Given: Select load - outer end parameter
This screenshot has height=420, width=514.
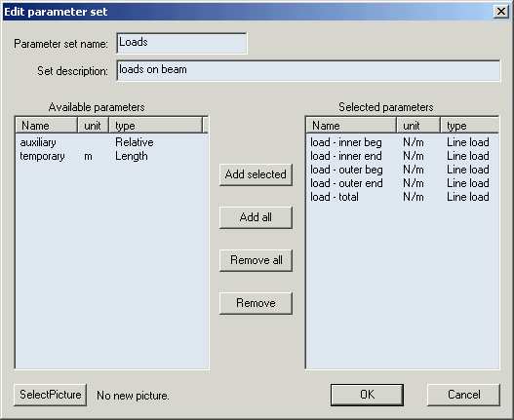Looking at the screenshot, I should [402, 183].
